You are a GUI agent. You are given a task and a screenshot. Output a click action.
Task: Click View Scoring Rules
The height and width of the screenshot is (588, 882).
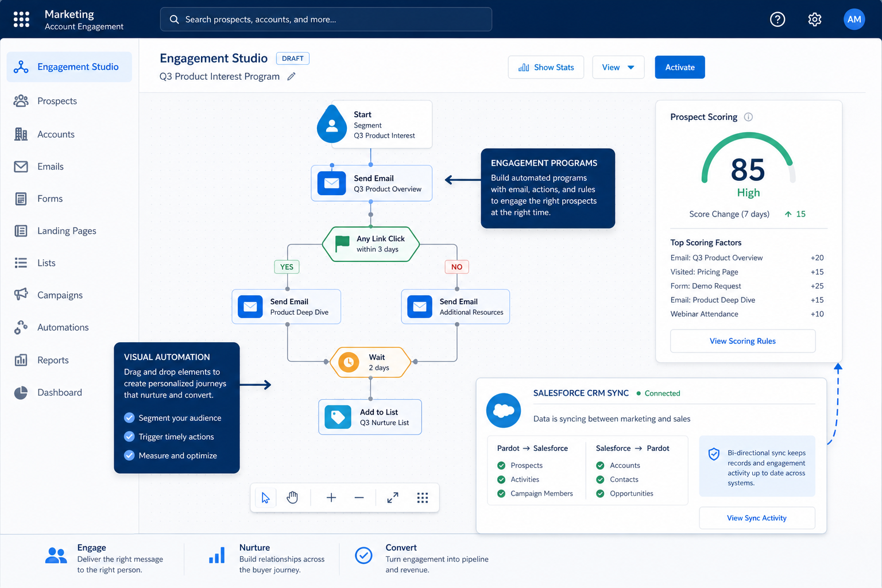click(743, 341)
